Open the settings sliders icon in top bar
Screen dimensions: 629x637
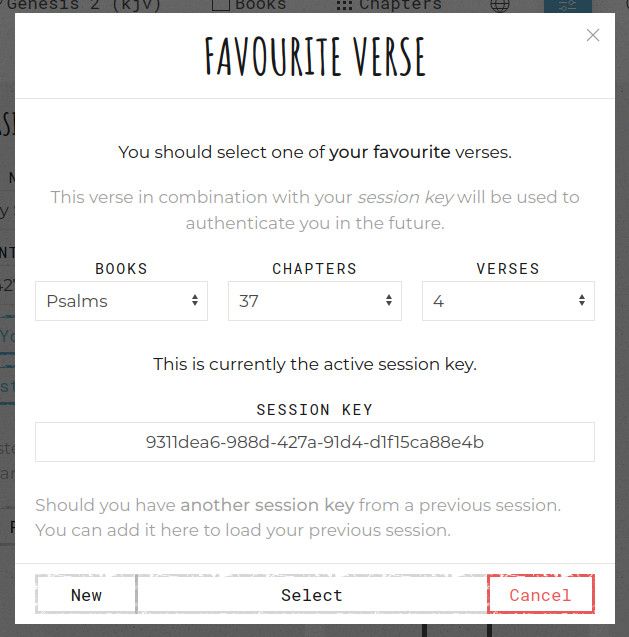[x=568, y=6]
